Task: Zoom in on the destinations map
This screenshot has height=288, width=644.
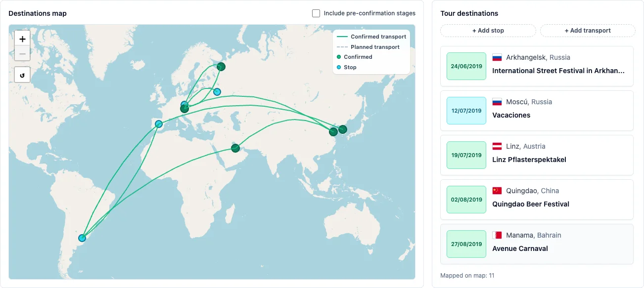Action: coord(22,39)
